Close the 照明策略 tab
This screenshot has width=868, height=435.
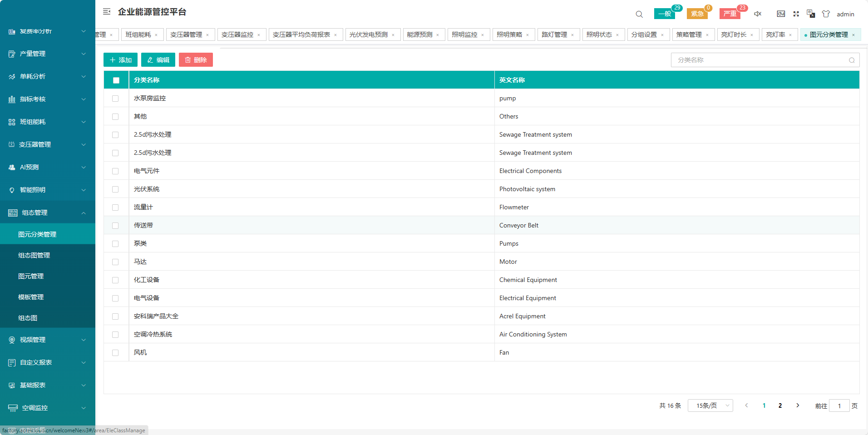(x=528, y=35)
